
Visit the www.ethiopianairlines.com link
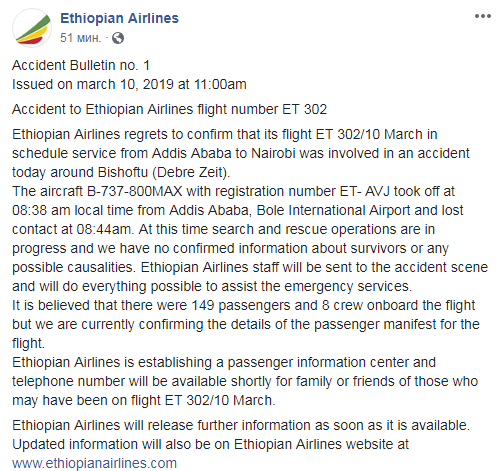tap(94, 463)
